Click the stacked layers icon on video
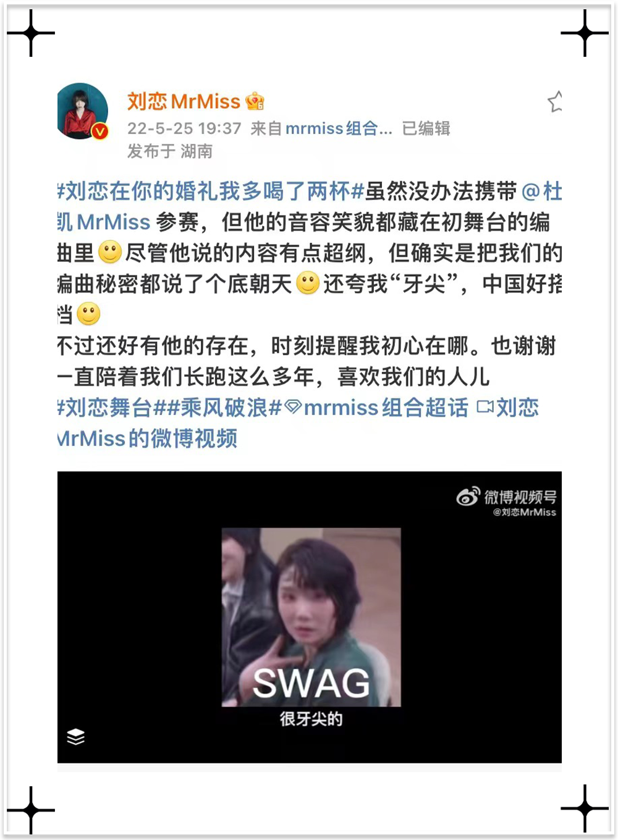The image size is (618, 840). (x=75, y=737)
